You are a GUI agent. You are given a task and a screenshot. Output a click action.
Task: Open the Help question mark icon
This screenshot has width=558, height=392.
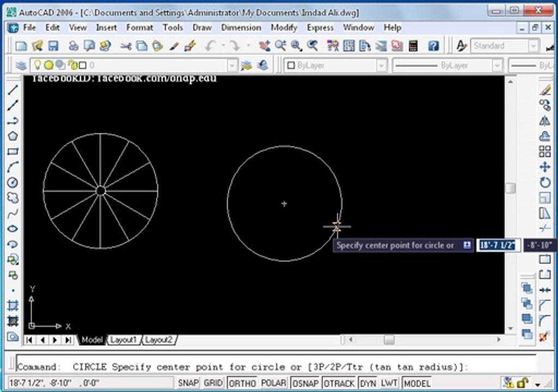pos(433,46)
